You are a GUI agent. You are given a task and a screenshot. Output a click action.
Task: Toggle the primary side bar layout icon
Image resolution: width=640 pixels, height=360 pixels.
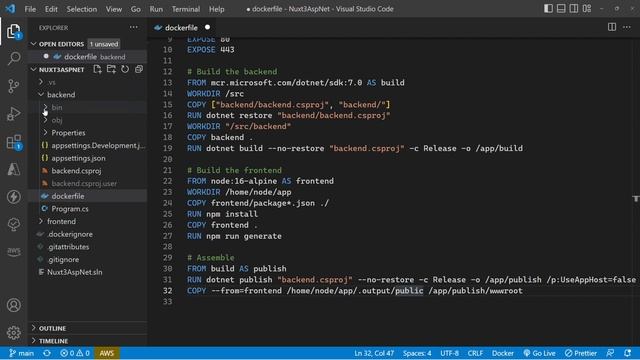tap(548, 9)
